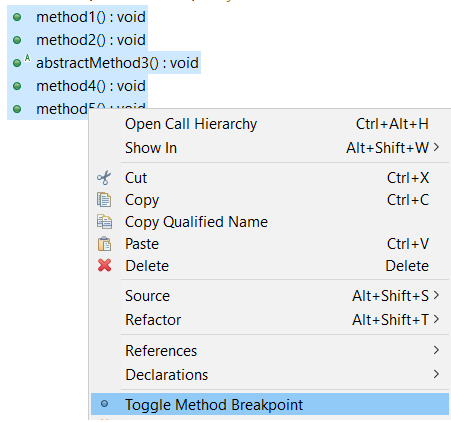Image resolution: width=451 pixels, height=422 pixels.
Task: Choose Open Call Hierarchy
Action: [270, 124]
